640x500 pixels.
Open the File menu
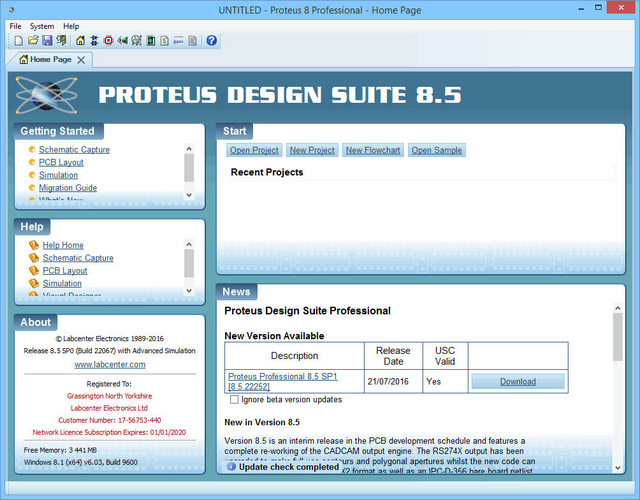tap(16, 26)
